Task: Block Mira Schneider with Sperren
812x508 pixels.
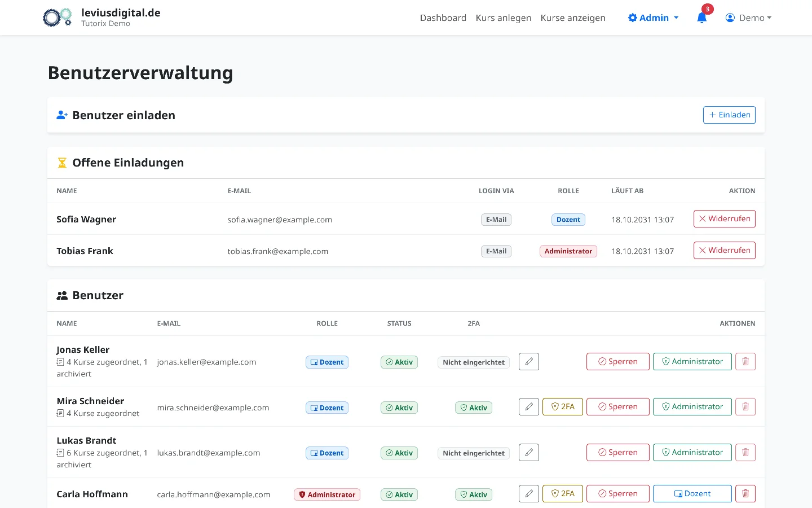Action: pyautogui.click(x=618, y=406)
